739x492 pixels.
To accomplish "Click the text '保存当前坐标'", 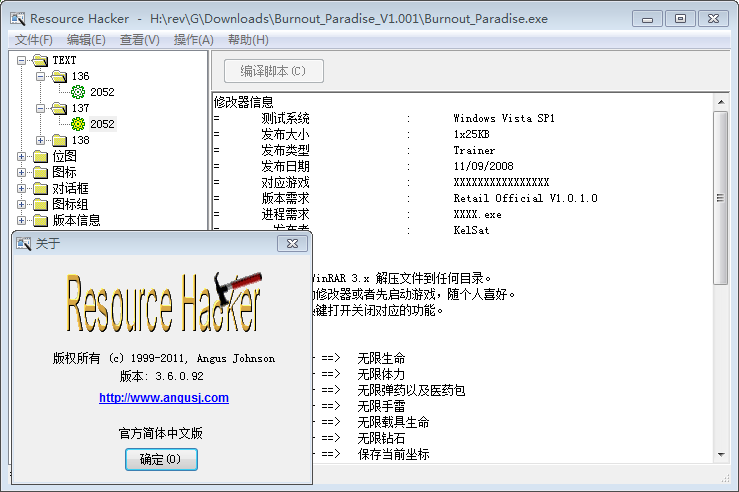I will (394, 455).
